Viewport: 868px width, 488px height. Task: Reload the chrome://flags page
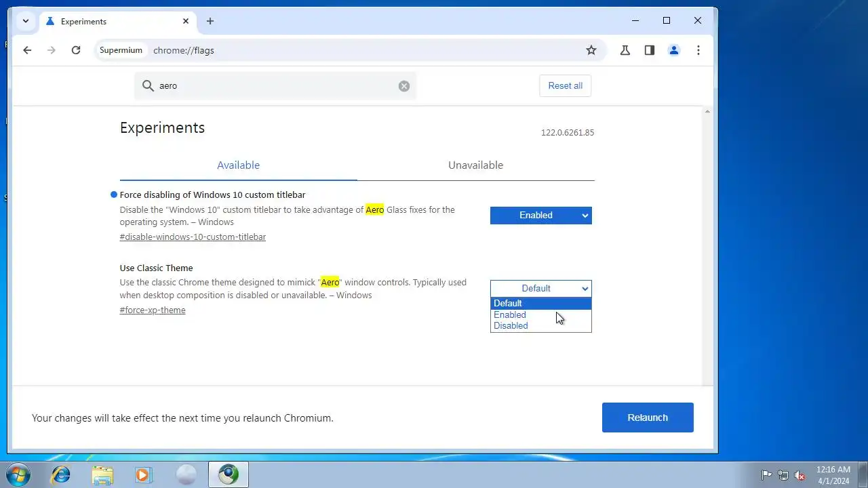pyautogui.click(x=76, y=50)
